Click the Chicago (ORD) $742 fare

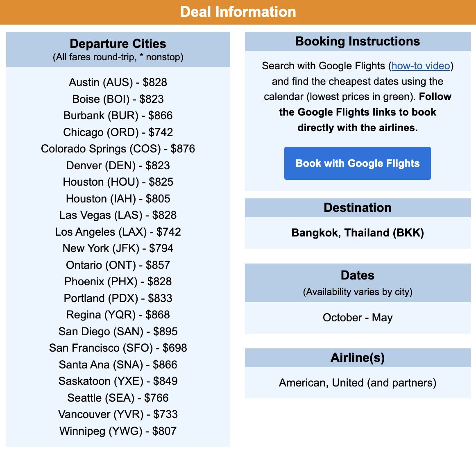[x=118, y=132]
